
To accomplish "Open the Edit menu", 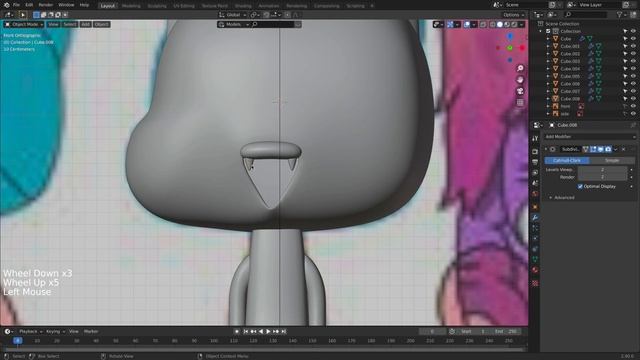I will (29, 5).
